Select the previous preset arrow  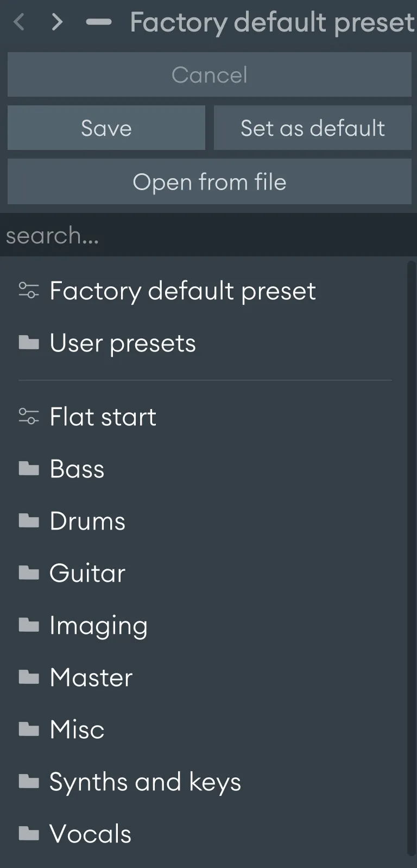tap(19, 22)
